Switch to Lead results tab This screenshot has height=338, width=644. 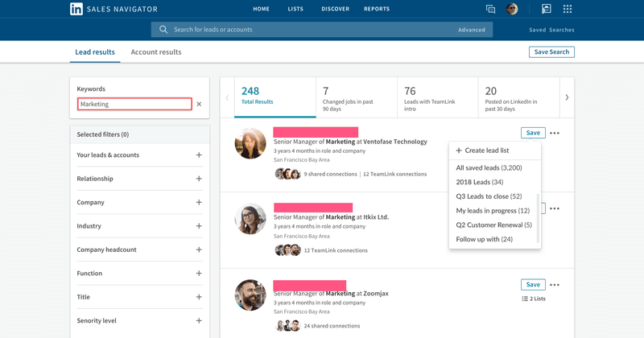95,52
